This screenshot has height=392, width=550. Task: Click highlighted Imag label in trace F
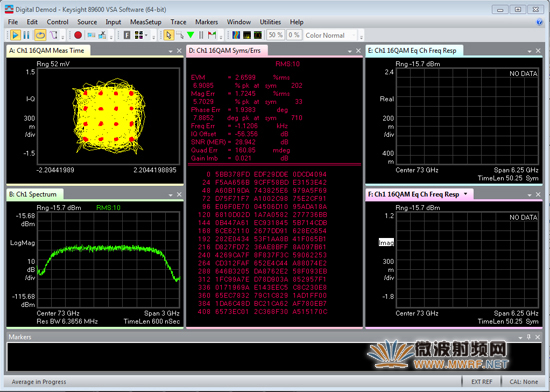tap(386, 242)
